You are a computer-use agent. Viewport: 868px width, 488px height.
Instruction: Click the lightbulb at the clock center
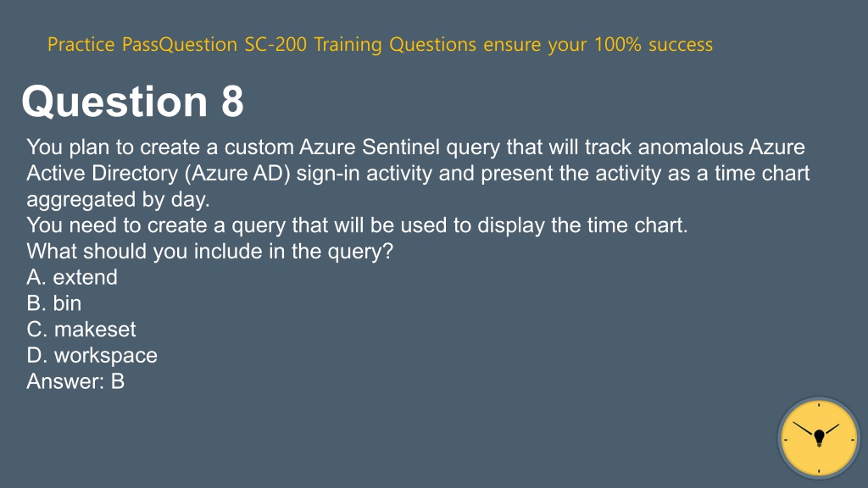point(820,438)
